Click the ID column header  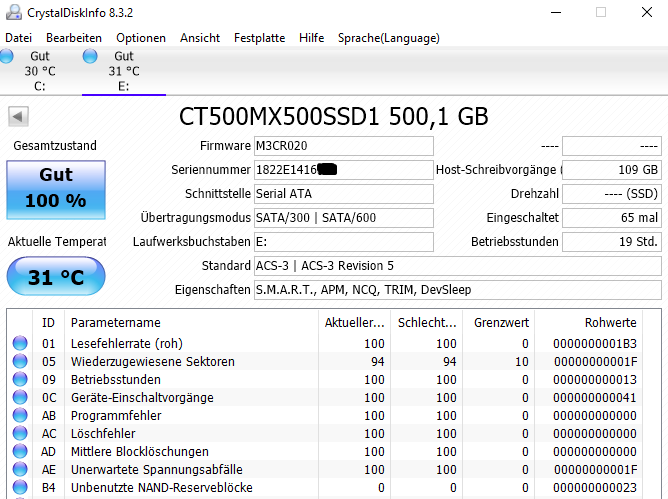coord(48,323)
